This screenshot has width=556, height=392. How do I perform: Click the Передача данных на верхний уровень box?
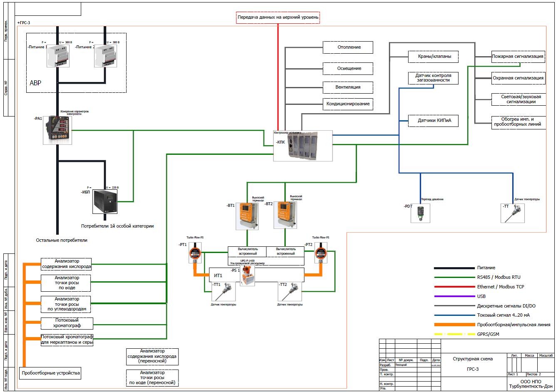278,17
